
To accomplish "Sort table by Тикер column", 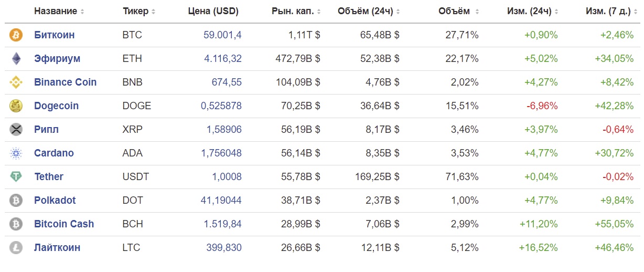I will tap(138, 11).
